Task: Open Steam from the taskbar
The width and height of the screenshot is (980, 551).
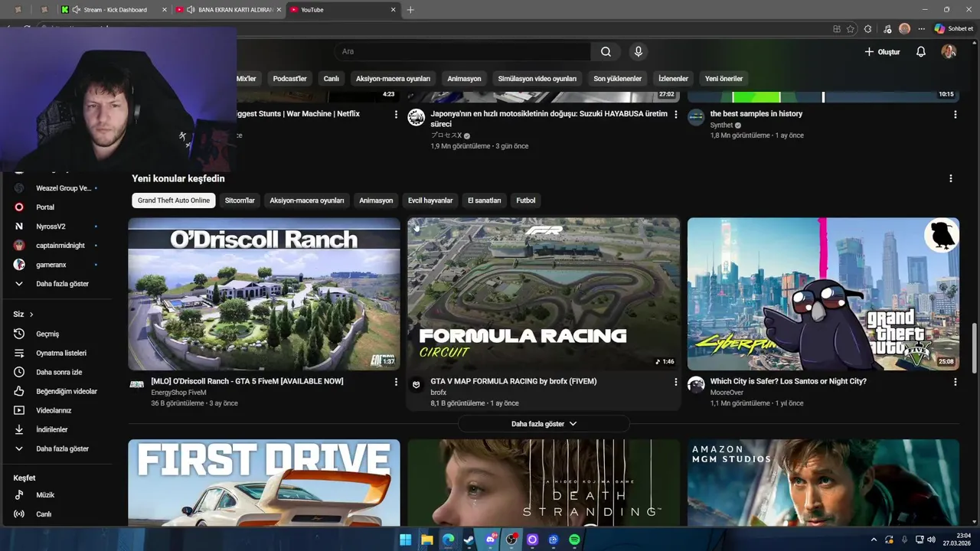Action: click(x=469, y=540)
